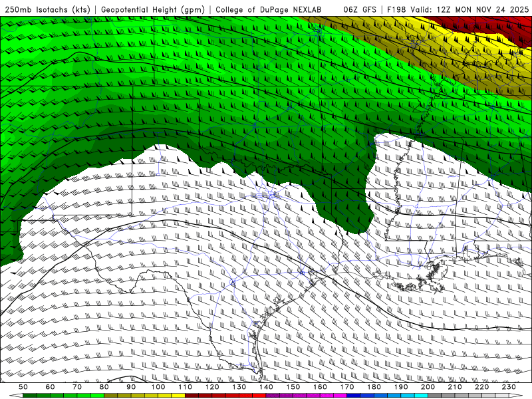Click the 200 value on the color scale
Viewport: 532px width, 399px height.
click(x=428, y=387)
